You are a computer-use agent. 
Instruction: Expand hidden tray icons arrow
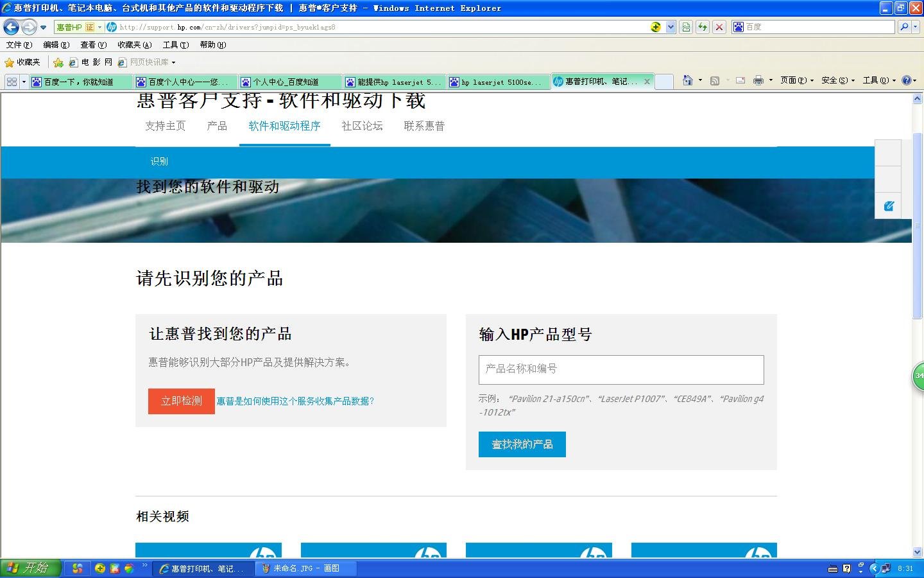(x=874, y=568)
